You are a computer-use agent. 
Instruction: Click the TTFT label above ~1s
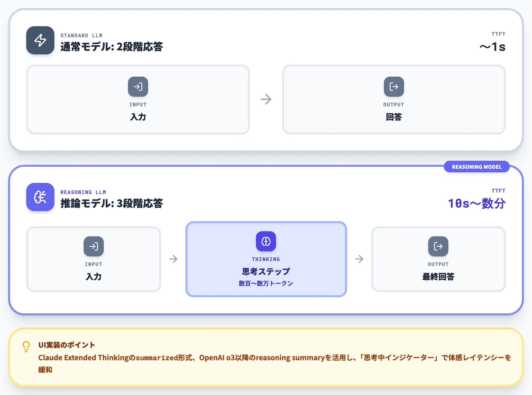(x=498, y=34)
